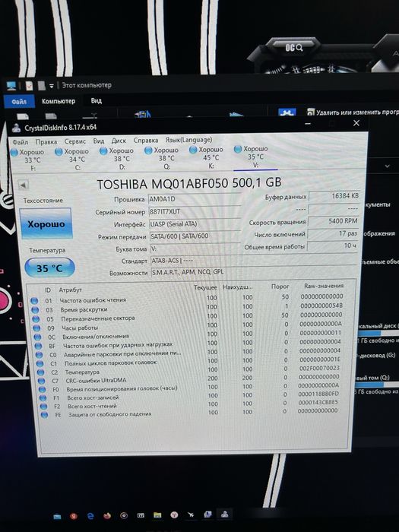Click status dot for attribute 0C power cycles
Viewport: 399px width, 532px height.
click(37, 337)
